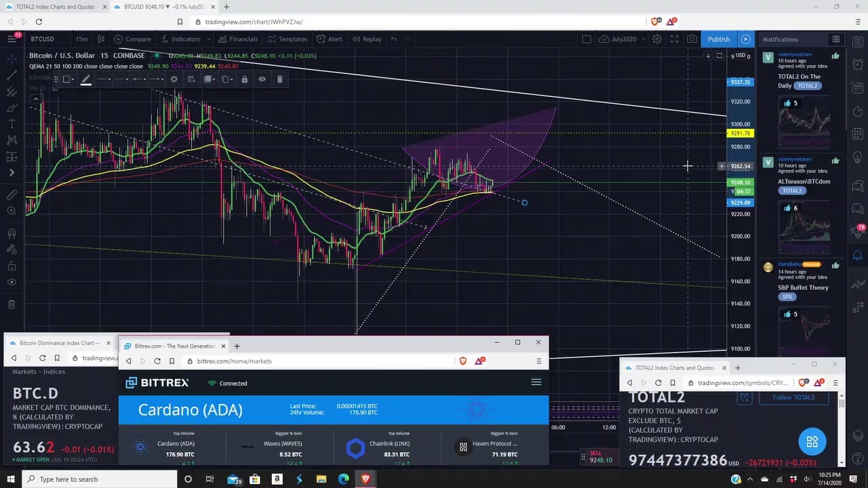Viewport: 868px width, 488px height.
Task: Open chart settings gear in top bar
Action: tap(656, 39)
